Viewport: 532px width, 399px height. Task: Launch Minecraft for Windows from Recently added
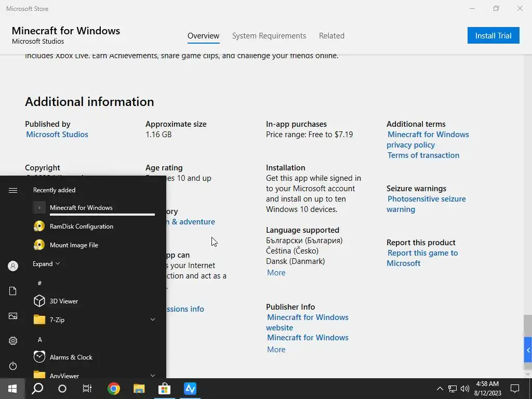(94, 208)
